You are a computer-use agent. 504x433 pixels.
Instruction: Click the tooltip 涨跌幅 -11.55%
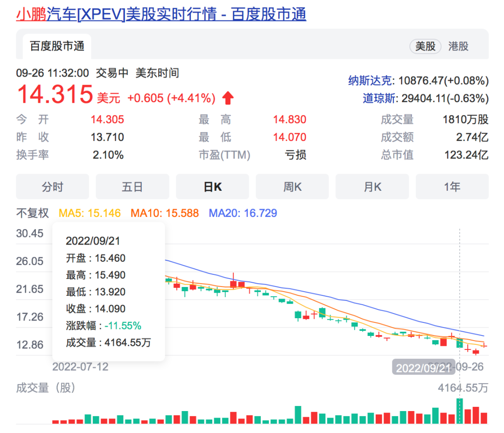pyautogui.click(x=104, y=326)
